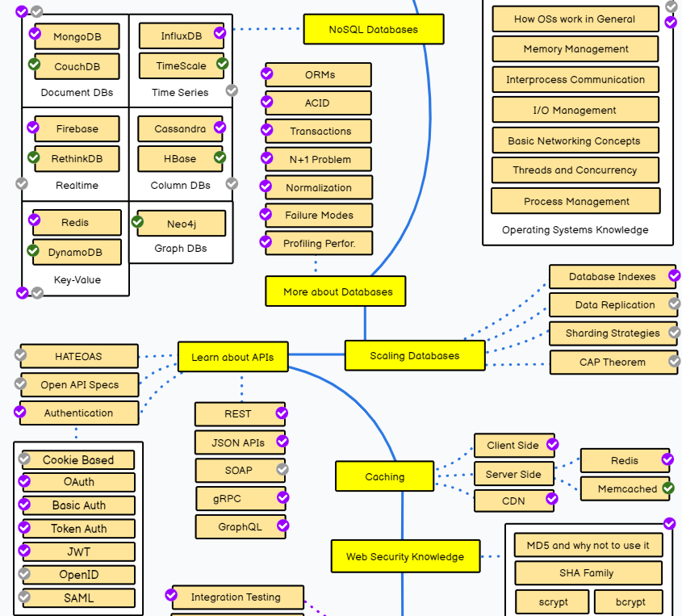The width and height of the screenshot is (682, 616).
Task: Click the gray checkmark on HATEOAS node
Action: tap(21, 354)
